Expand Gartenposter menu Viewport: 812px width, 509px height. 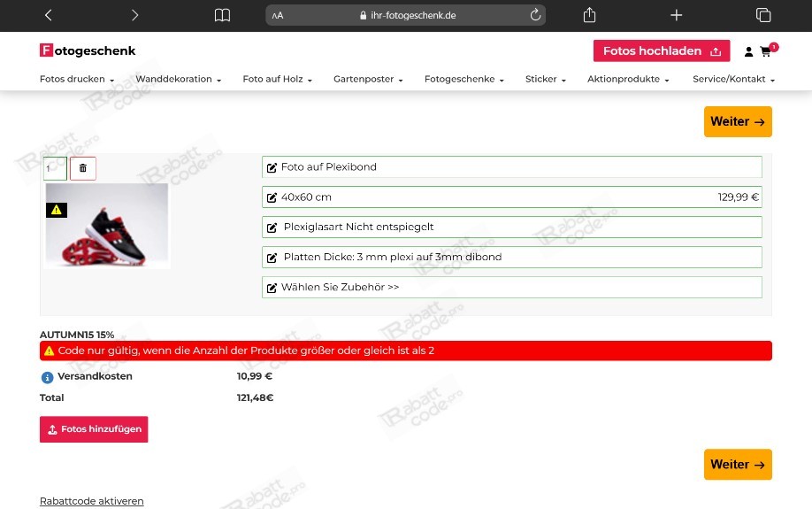pyautogui.click(x=368, y=80)
